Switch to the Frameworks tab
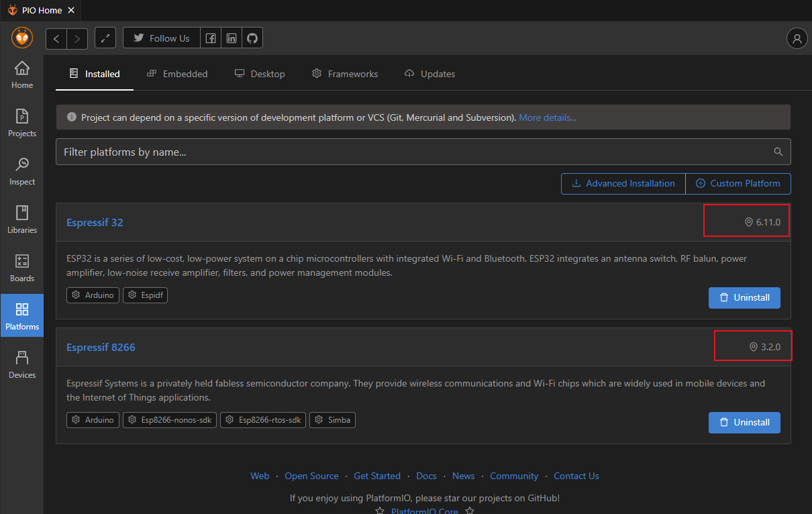The height and width of the screenshot is (514, 812). pyautogui.click(x=345, y=74)
